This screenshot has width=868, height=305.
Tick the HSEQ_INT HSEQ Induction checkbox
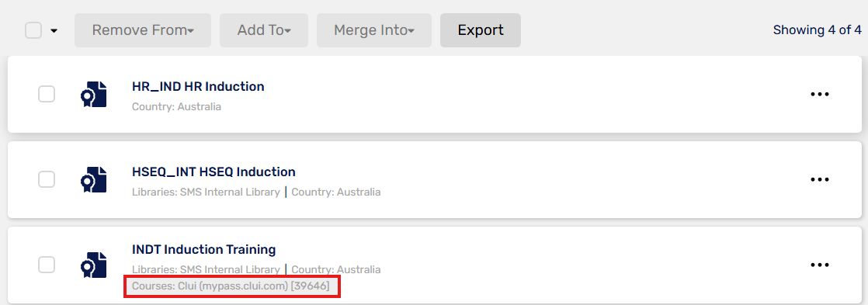[x=47, y=179]
